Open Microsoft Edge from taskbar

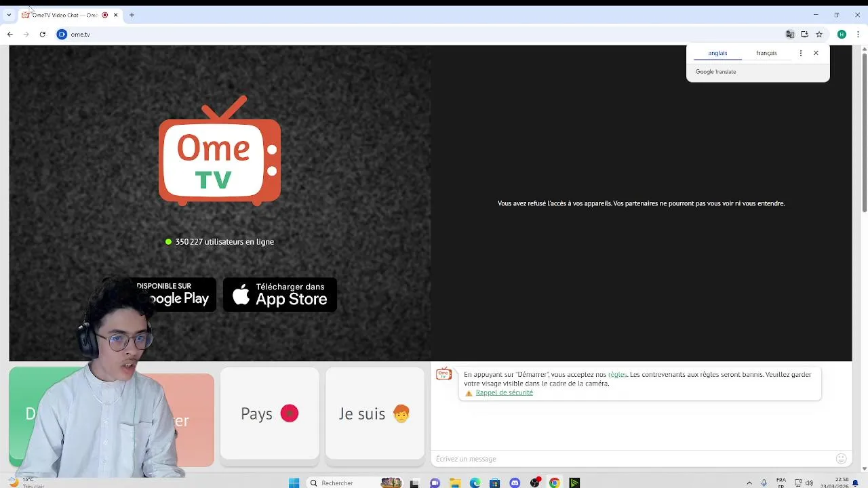point(475,483)
